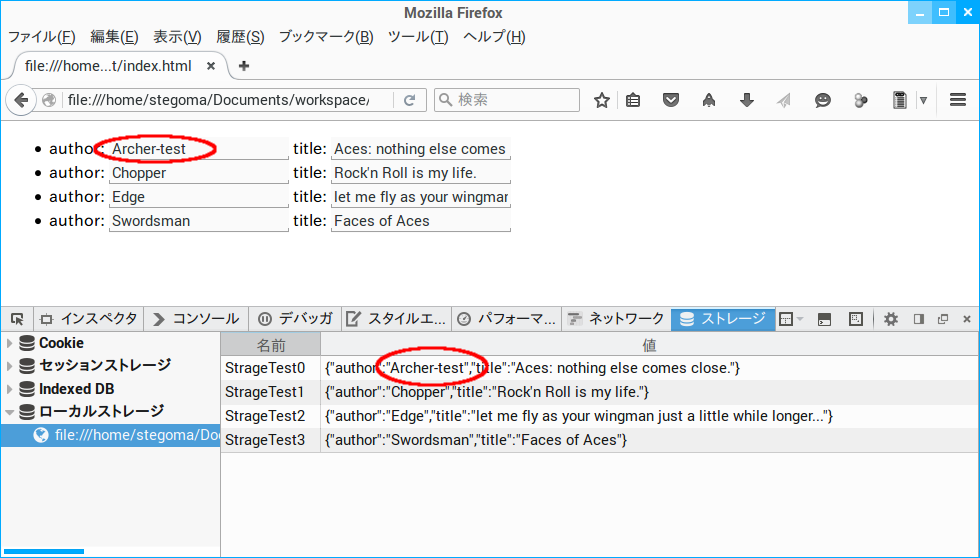Open the ツール(T) menu

pos(418,37)
